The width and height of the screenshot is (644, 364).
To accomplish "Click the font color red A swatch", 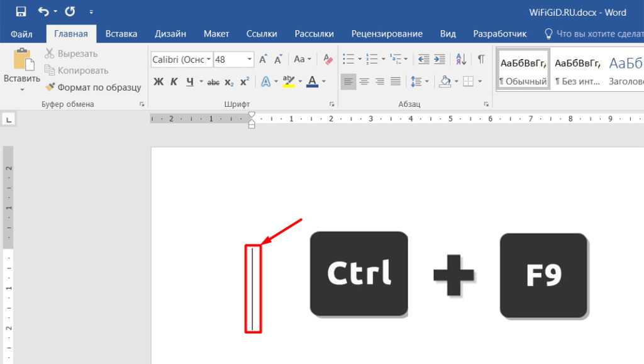I will point(312,82).
